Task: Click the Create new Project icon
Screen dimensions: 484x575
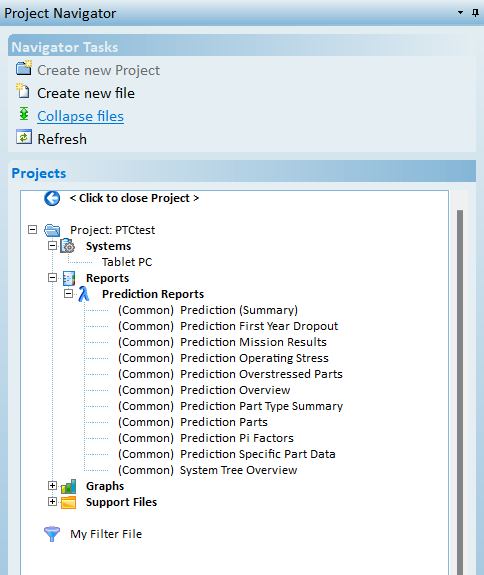Action: (x=24, y=68)
